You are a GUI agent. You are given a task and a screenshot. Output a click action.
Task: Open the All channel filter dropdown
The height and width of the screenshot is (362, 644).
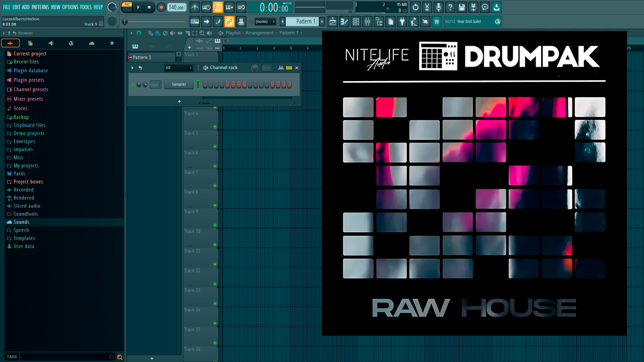pos(178,68)
